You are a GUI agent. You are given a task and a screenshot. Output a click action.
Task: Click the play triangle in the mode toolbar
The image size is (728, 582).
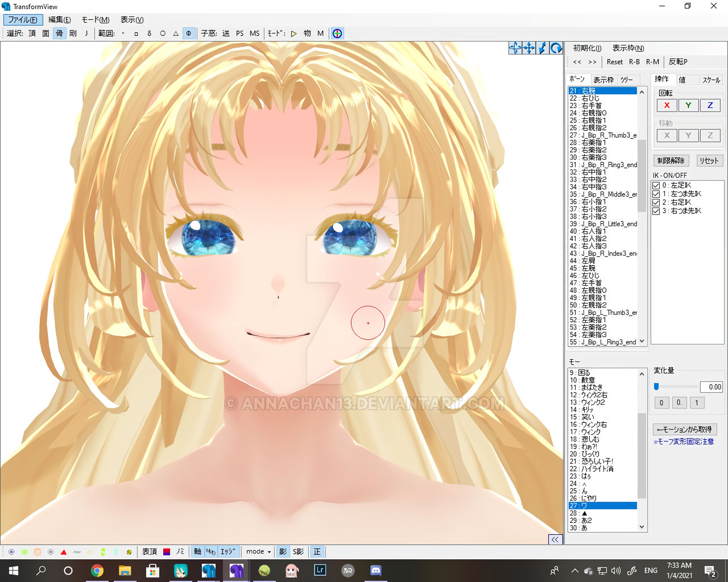tap(294, 34)
